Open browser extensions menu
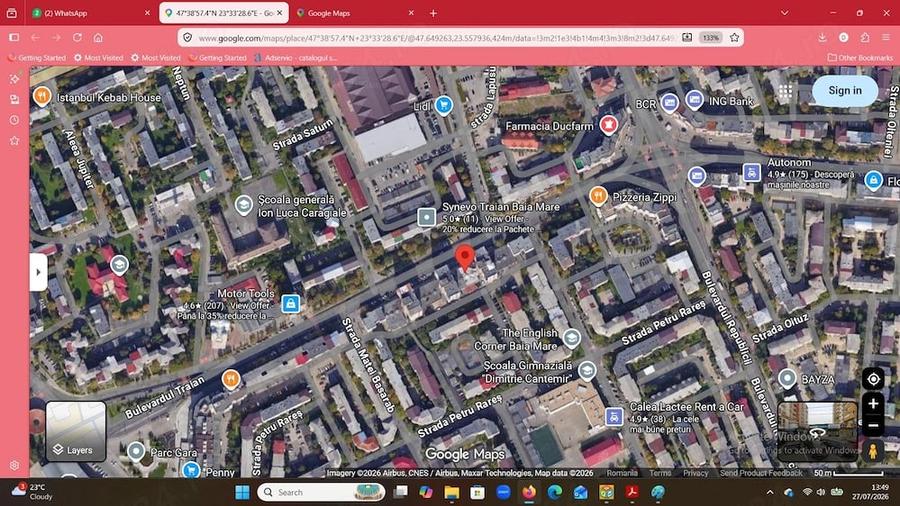The image size is (900, 506). 864,37
